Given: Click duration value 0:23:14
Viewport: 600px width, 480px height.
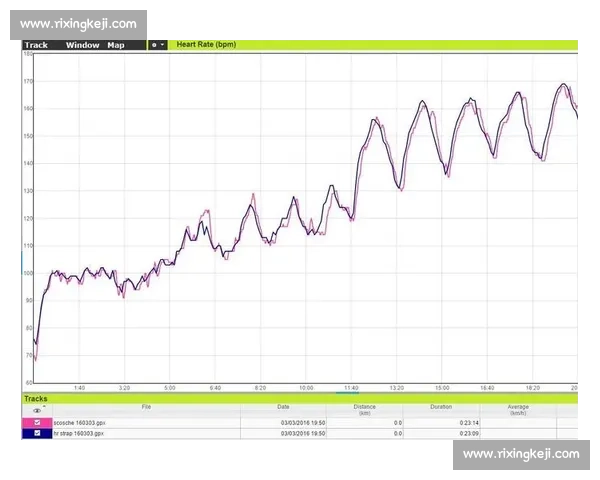Looking at the screenshot, I should (469, 423).
